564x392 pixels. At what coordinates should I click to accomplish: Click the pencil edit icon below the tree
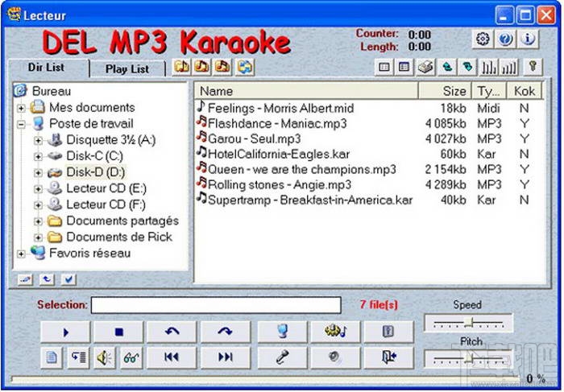[25, 279]
